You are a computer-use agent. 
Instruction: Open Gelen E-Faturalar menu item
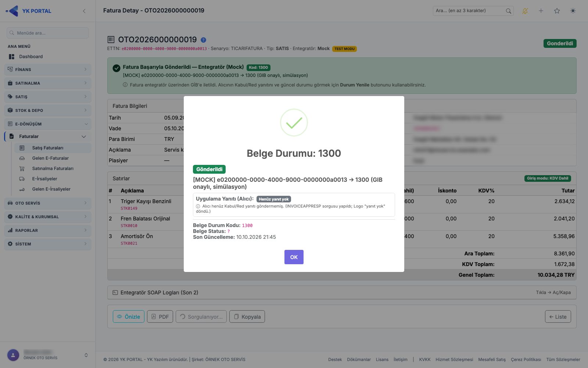(50, 158)
